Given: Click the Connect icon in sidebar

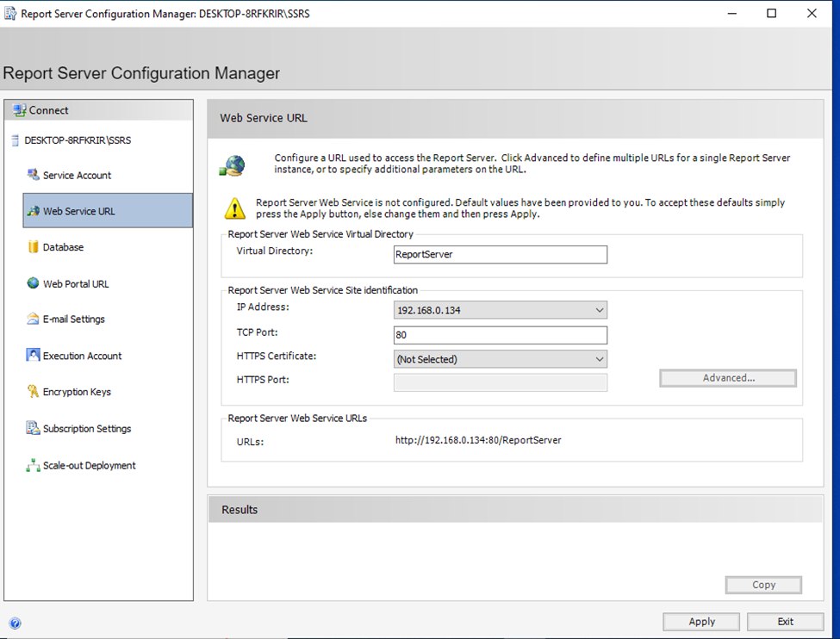Looking at the screenshot, I should point(19,110).
